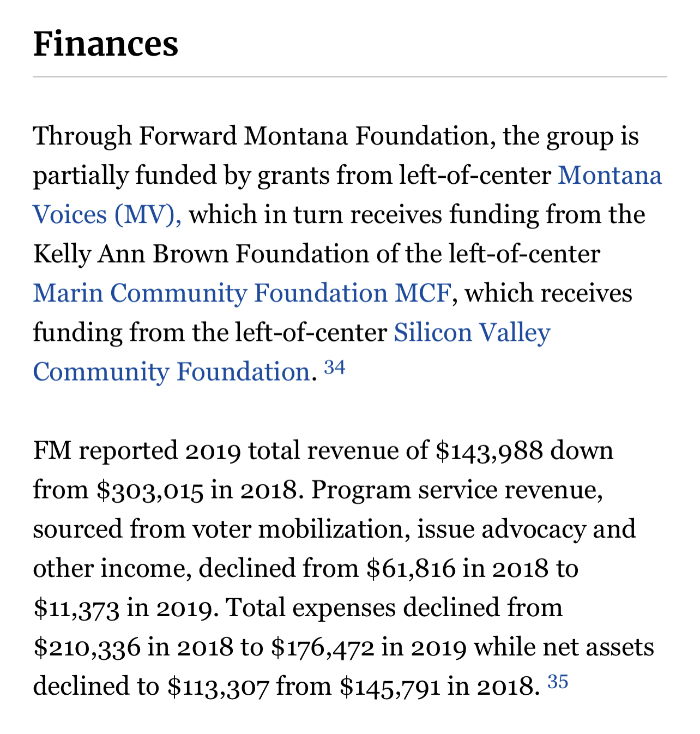This screenshot has height=734, width=700.
Task: Click the Finances section heading
Action: tap(106, 44)
